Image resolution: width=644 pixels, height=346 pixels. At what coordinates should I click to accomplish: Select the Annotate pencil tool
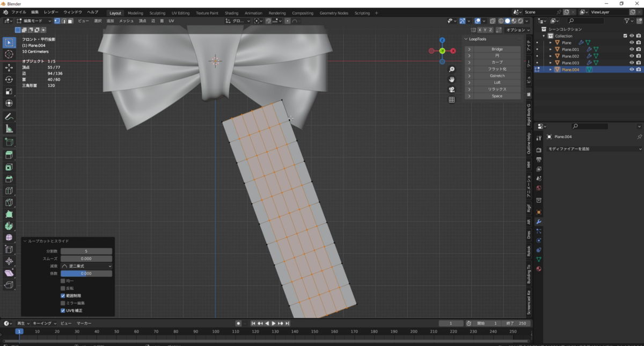click(9, 117)
